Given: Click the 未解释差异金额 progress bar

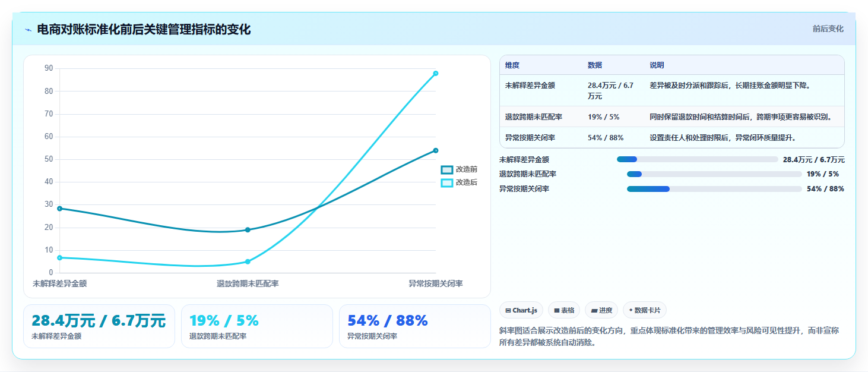Looking at the screenshot, I should [x=697, y=159].
